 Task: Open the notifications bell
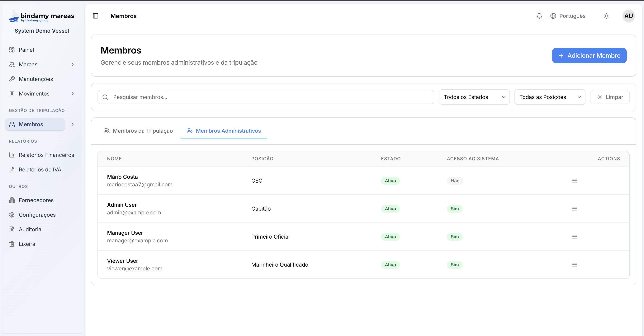click(x=539, y=16)
